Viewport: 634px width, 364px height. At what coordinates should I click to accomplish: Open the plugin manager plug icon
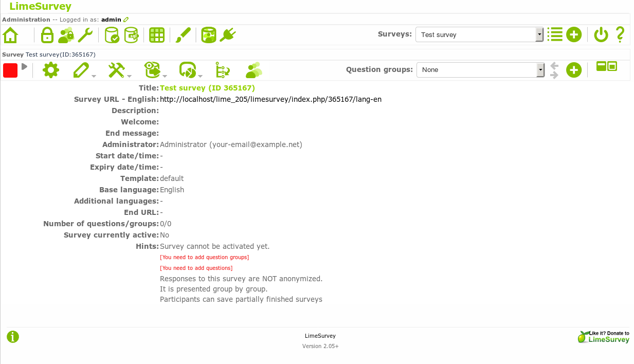pyautogui.click(x=227, y=35)
